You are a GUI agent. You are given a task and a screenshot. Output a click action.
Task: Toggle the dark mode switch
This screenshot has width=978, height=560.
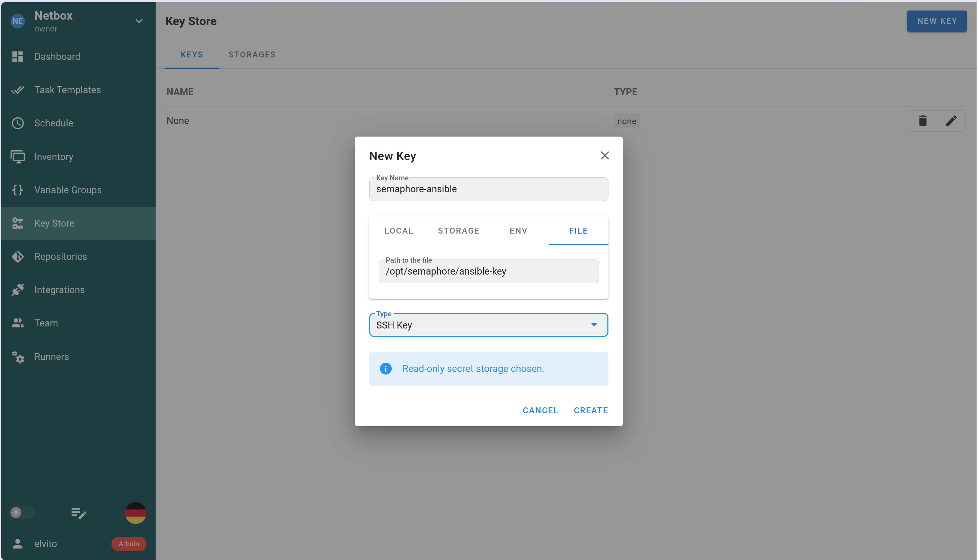pyautogui.click(x=22, y=513)
